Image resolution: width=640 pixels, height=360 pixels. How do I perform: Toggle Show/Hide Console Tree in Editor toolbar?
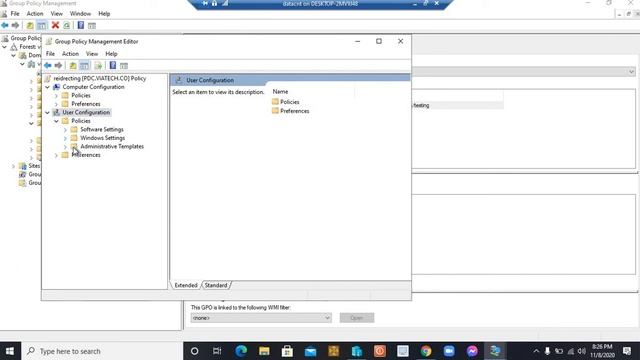click(x=84, y=65)
